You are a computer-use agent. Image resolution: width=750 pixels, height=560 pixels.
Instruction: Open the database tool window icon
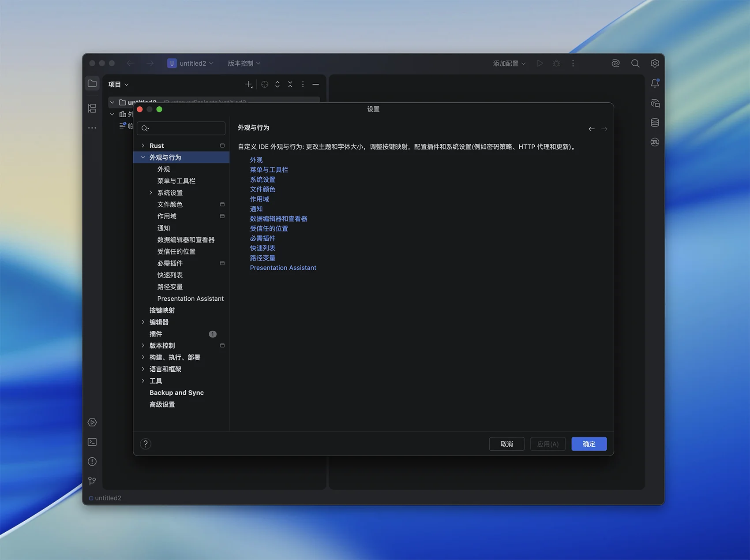[x=655, y=123]
